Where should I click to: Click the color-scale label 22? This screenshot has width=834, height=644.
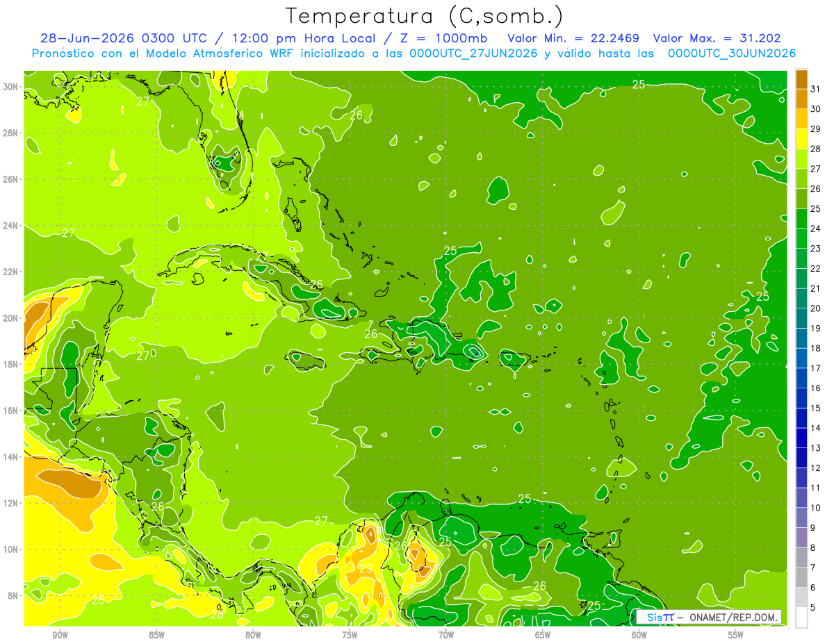point(816,269)
